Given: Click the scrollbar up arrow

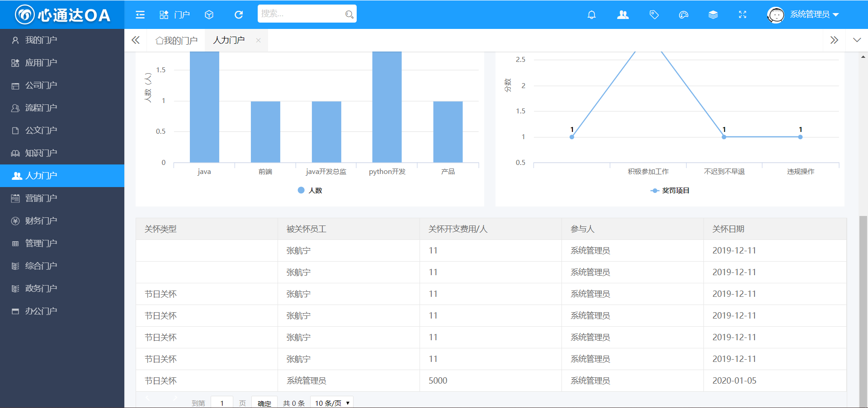Looking at the screenshot, I should (x=863, y=56).
